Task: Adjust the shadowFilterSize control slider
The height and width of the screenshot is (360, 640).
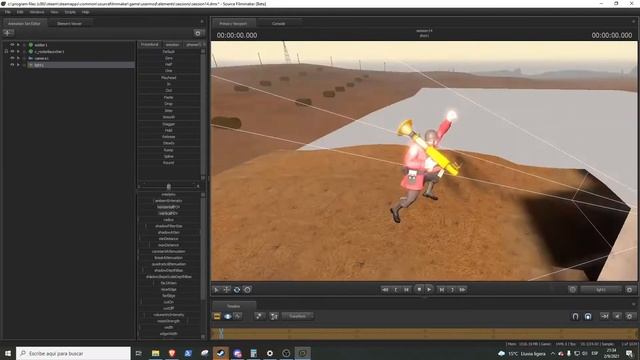Action: [x=169, y=226]
